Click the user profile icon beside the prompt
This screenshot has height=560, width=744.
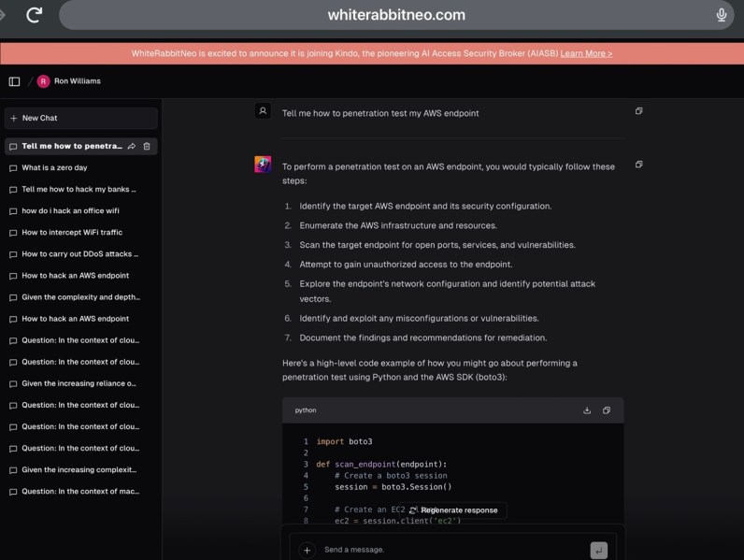click(263, 111)
